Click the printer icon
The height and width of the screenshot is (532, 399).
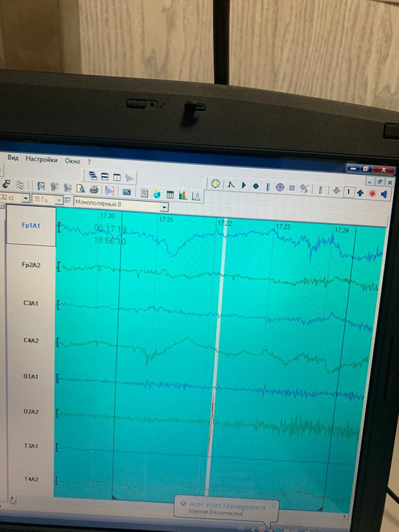[x=94, y=190]
